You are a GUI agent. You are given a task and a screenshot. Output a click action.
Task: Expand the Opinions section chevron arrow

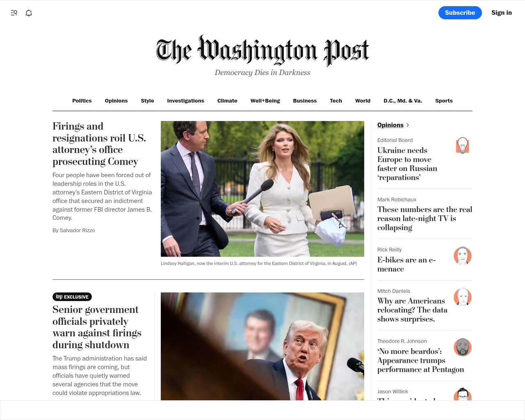coord(408,125)
